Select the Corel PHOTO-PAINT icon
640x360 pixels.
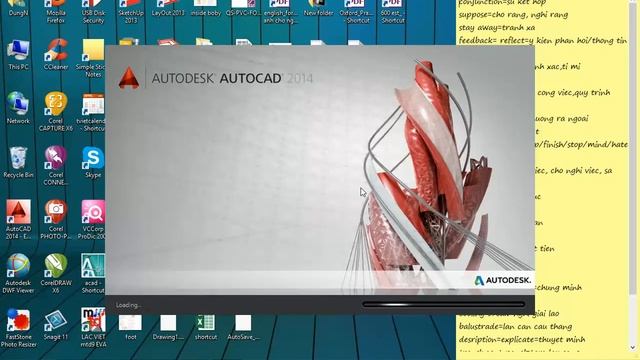(x=56, y=220)
